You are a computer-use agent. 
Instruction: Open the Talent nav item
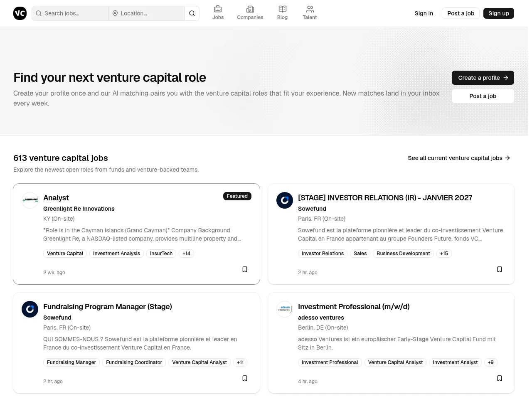(x=310, y=13)
